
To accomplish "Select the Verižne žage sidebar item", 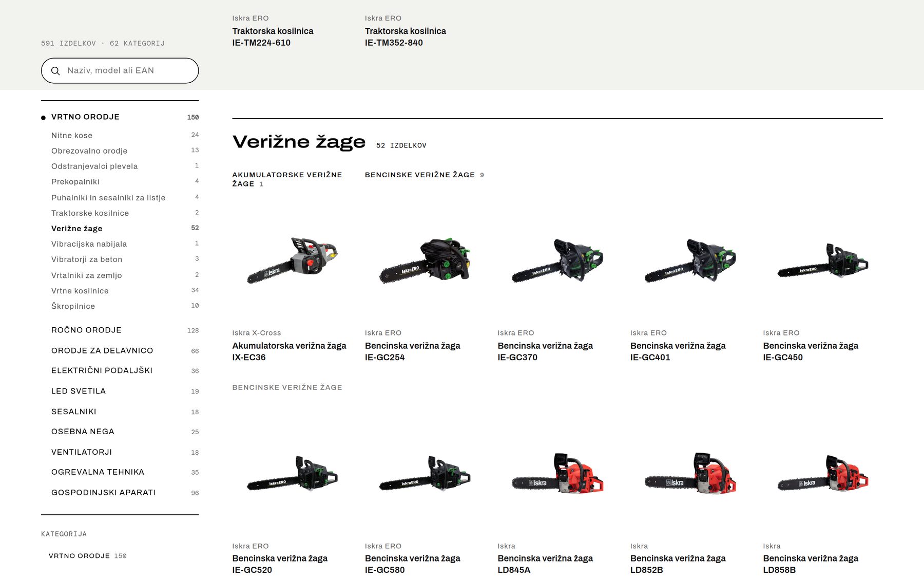I will pyautogui.click(x=125, y=228).
